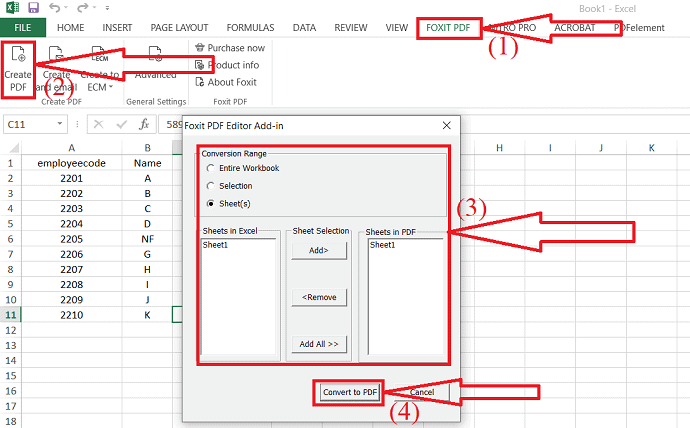Click column H header
690x428 pixels.
[499, 148]
